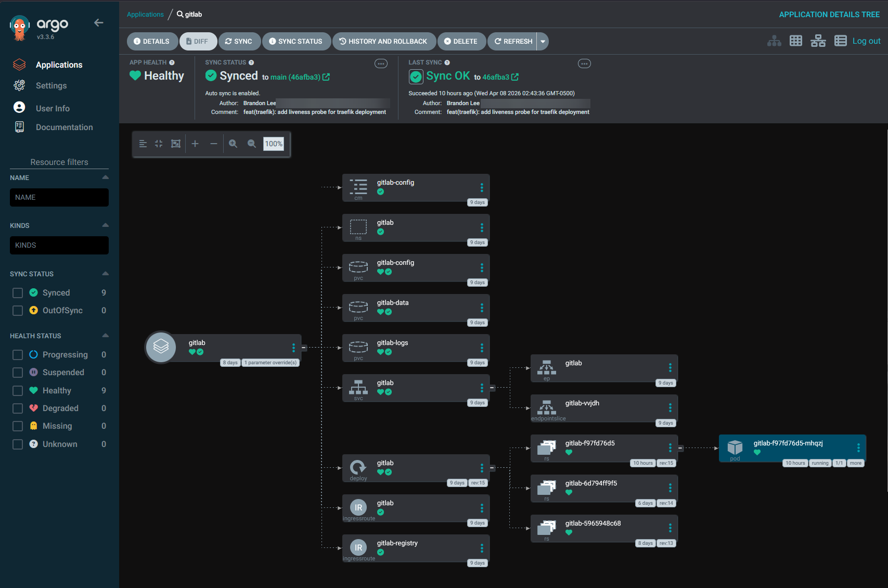Check the Suspended health filter

pyautogui.click(x=18, y=373)
